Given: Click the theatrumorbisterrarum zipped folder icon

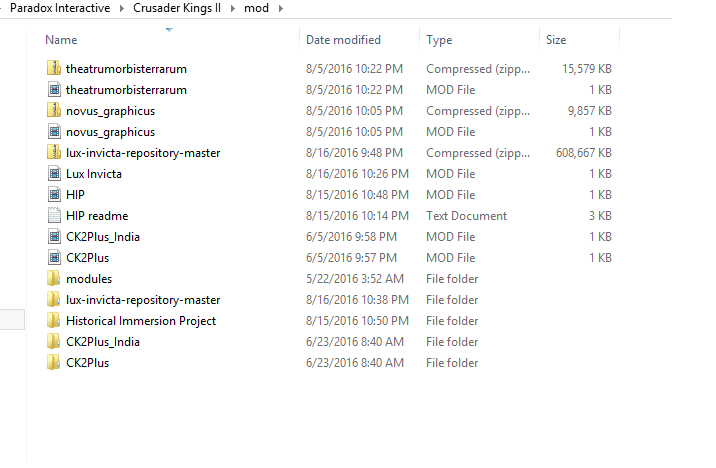Looking at the screenshot, I should [54, 69].
